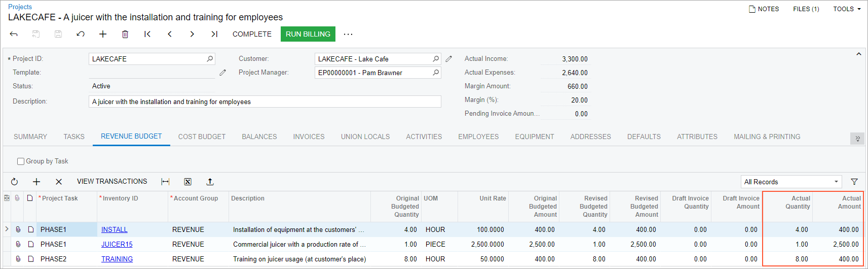Image resolution: width=868 pixels, height=269 pixels.
Task: Click the Delete trash can icon
Action: 125,34
